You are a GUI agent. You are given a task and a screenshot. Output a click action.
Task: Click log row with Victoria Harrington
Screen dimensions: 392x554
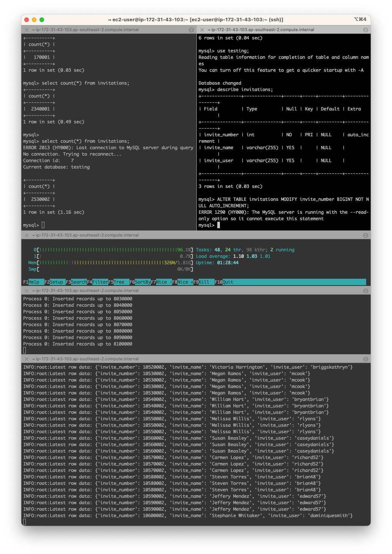(188, 367)
